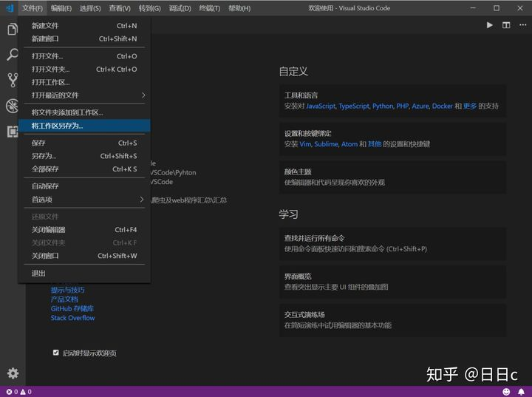Choose 全部保存 menu entry
Image resolution: width=532 pixels, height=397 pixels.
click(x=85, y=169)
